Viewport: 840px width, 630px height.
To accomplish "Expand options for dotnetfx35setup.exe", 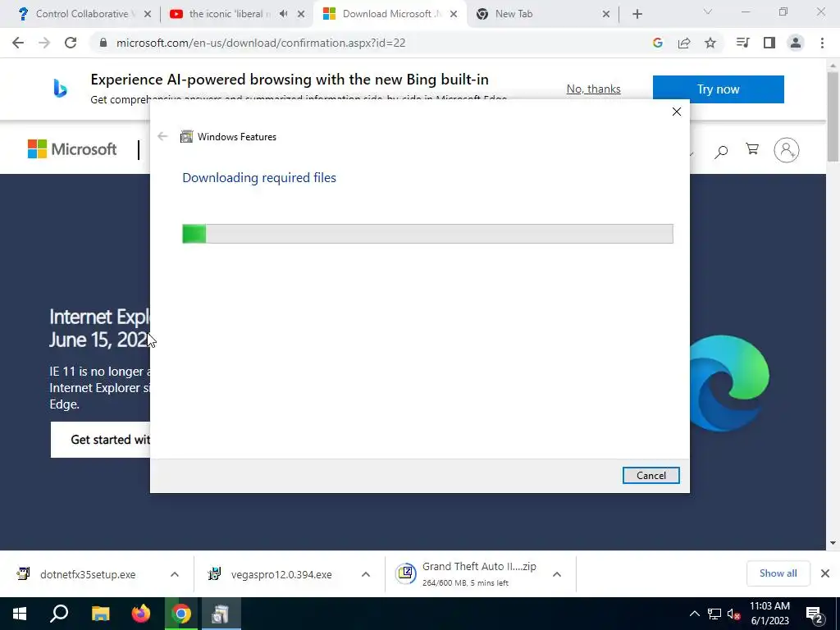I will click(x=175, y=574).
